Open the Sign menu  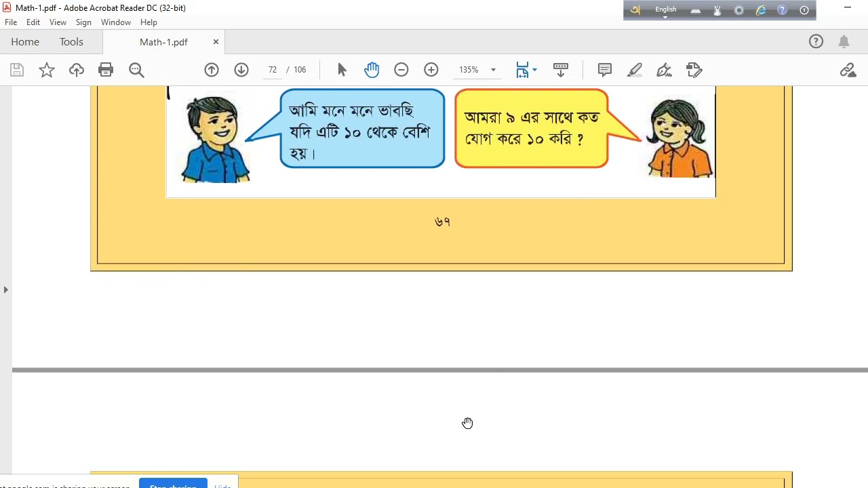83,22
